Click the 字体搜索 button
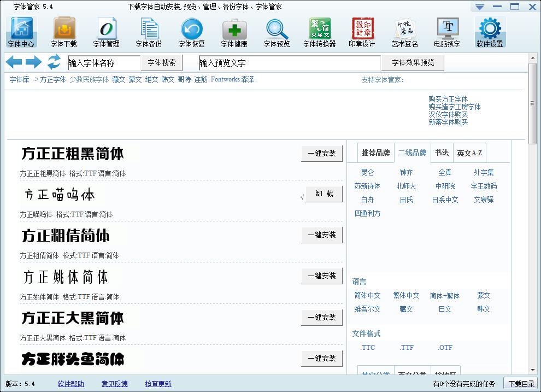Viewport: 541px width, 392px height. pyautogui.click(x=161, y=62)
